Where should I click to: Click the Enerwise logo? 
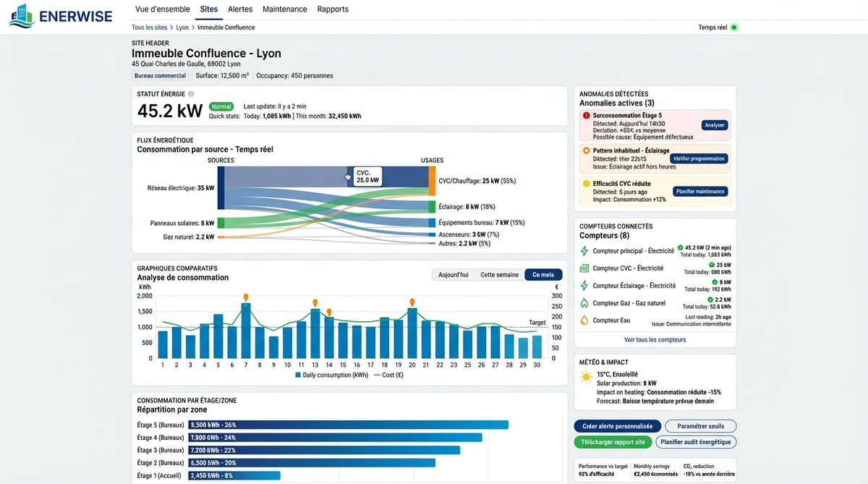[x=60, y=15]
